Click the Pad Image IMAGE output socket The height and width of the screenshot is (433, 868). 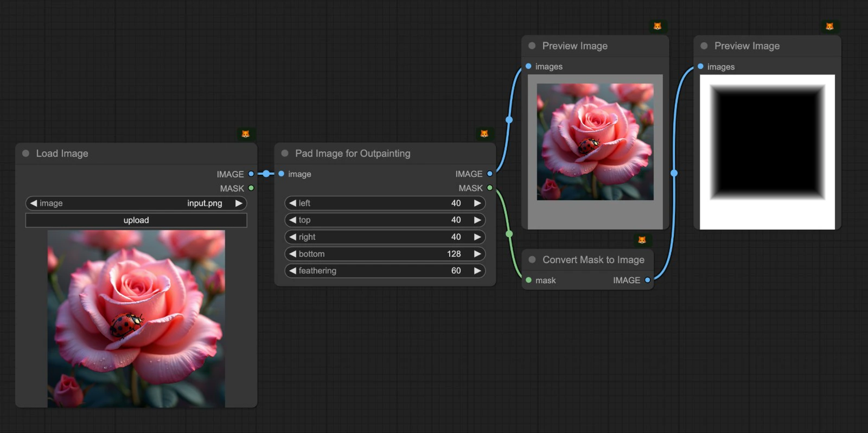(490, 174)
